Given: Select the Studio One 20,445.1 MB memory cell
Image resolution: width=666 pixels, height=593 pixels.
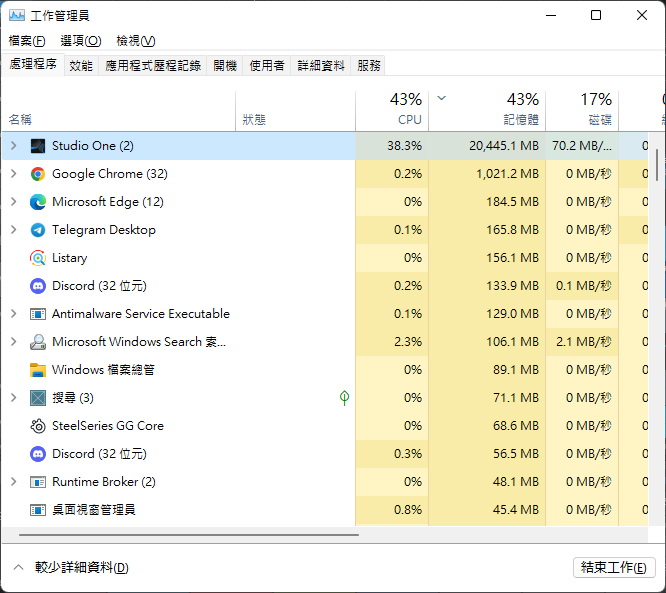Looking at the screenshot, I should point(487,146).
